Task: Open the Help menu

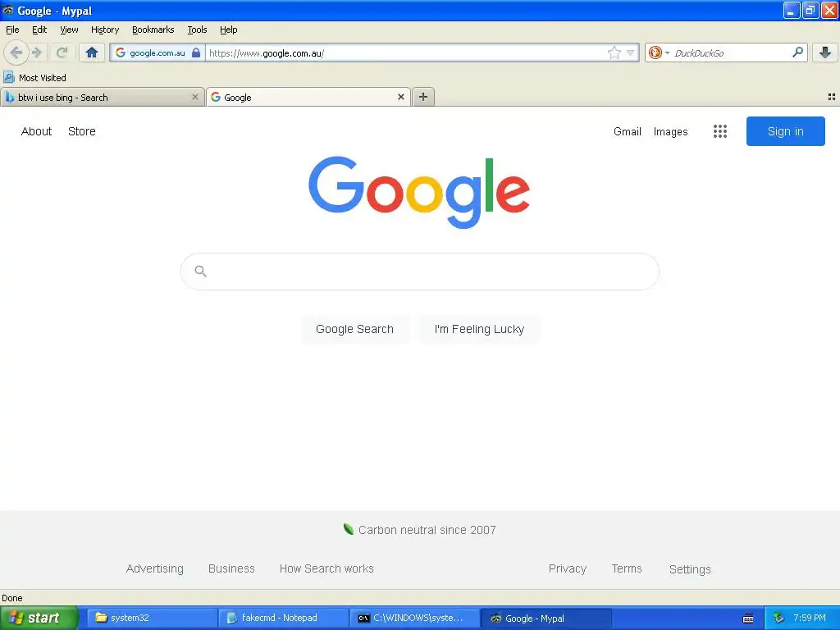Action: (x=229, y=30)
